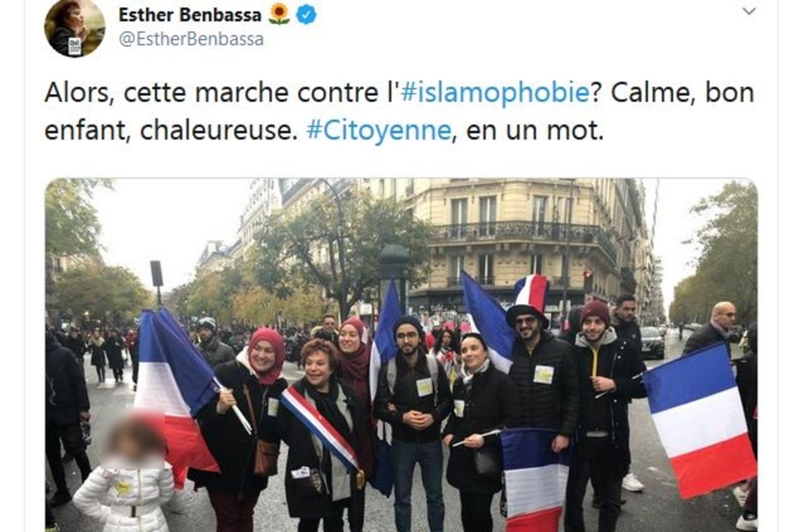809x532 pixels.
Task: Click the sunflower emoji beside the name
Action: (x=279, y=14)
